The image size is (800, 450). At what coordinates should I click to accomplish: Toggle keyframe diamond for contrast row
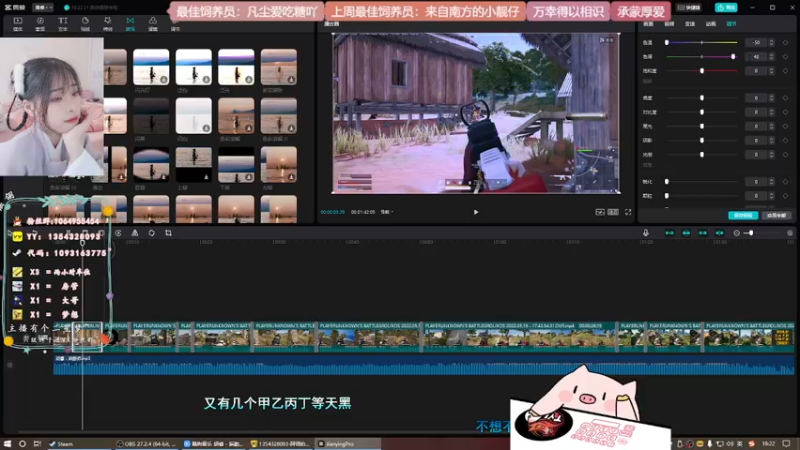[785, 112]
